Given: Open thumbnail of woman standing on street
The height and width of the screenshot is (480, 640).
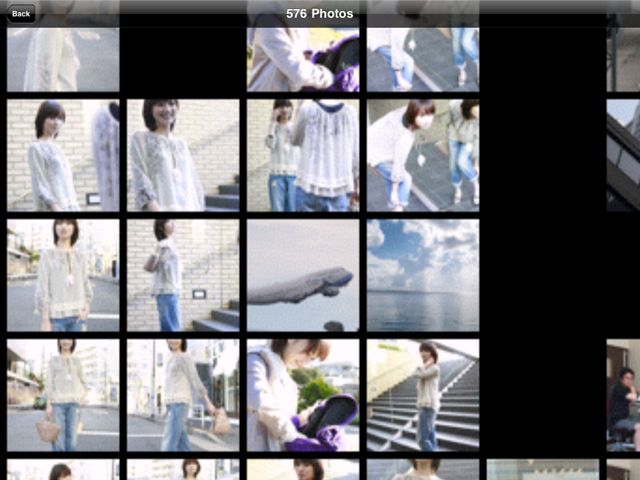Looking at the screenshot, I should 63,276.
